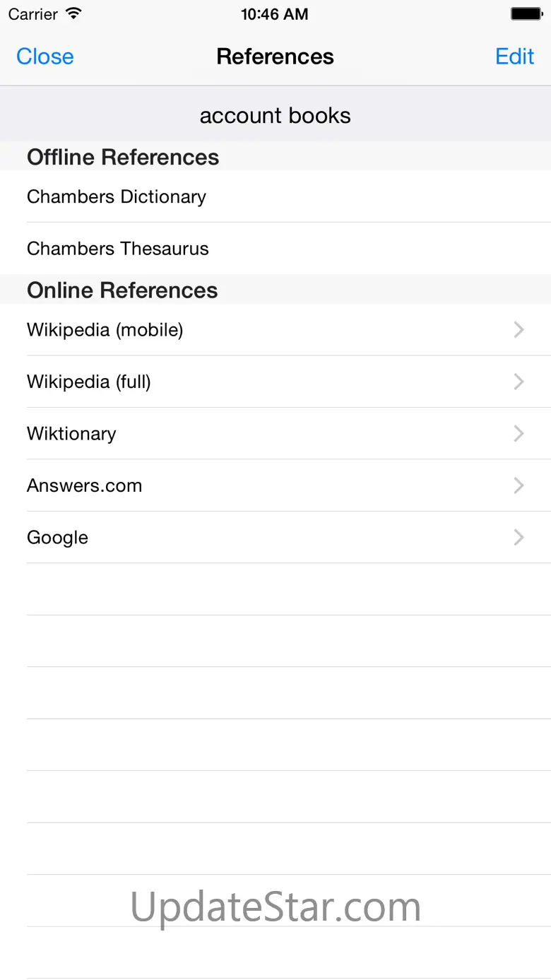Viewport: 551px width, 980px height.
Task: Tap the 10:46 AM clock in status bar
Action: pyautogui.click(x=275, y=14)
